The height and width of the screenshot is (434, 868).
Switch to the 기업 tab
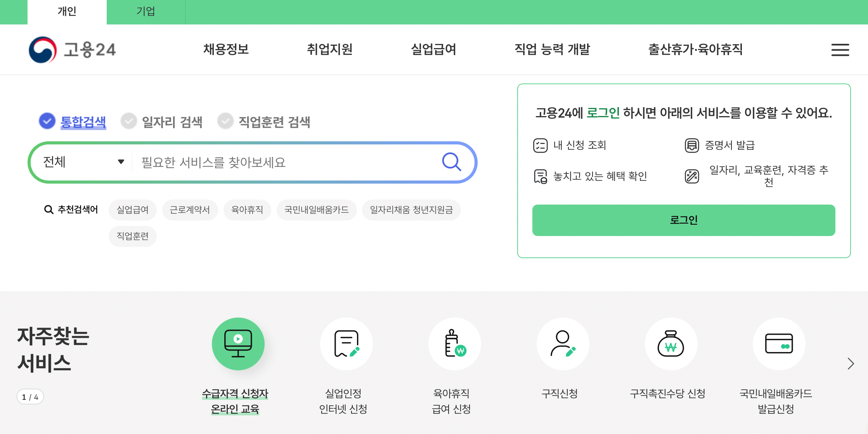click(x=146, y=11)
